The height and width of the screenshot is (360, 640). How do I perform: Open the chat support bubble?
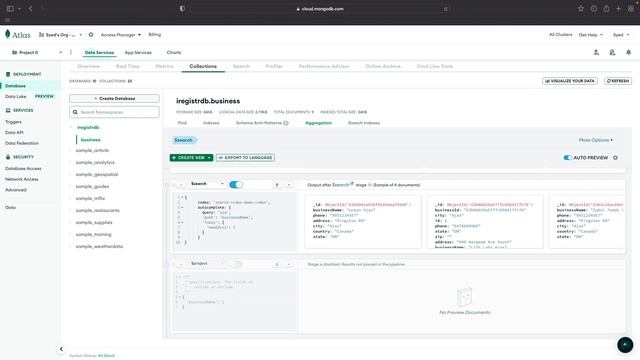(625, 345)
